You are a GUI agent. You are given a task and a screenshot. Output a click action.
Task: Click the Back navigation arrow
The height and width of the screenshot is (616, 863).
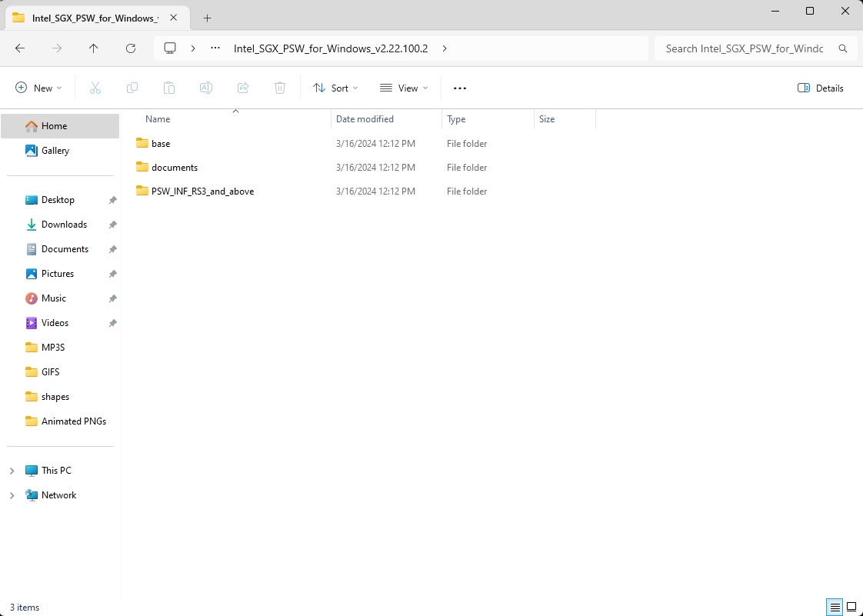[x=20, y=48]
